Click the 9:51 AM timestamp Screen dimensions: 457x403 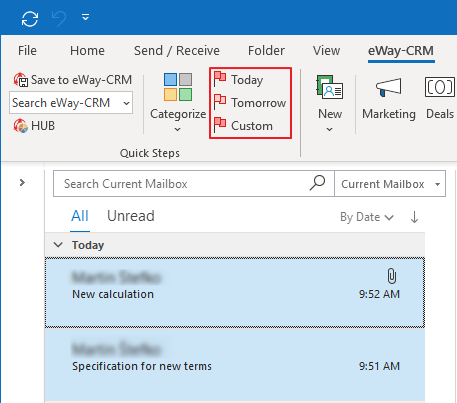coord(379,366)
